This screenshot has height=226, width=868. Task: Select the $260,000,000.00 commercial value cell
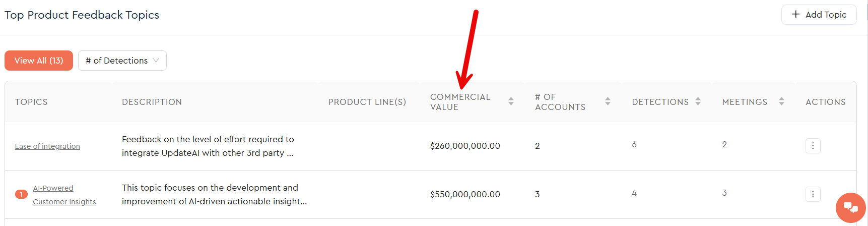pyautogui.click(x=465, y=146)
